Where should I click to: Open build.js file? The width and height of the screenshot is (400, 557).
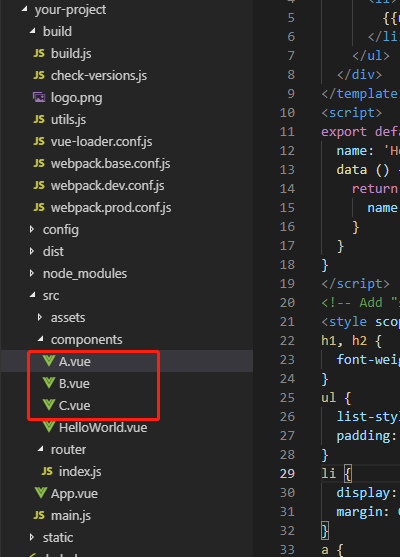pos(71,54)
